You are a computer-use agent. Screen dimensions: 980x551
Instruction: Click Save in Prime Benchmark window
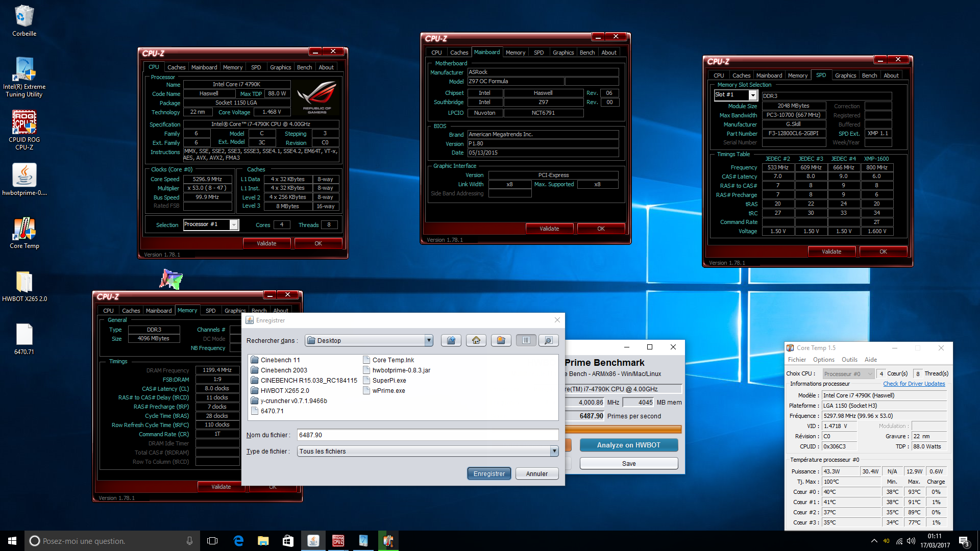click(x=628, y=463)
